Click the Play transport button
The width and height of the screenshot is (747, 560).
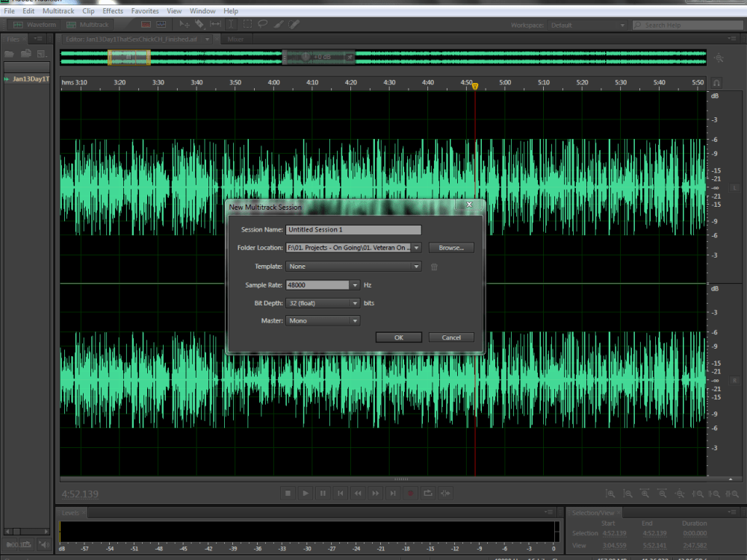[306, 494]
